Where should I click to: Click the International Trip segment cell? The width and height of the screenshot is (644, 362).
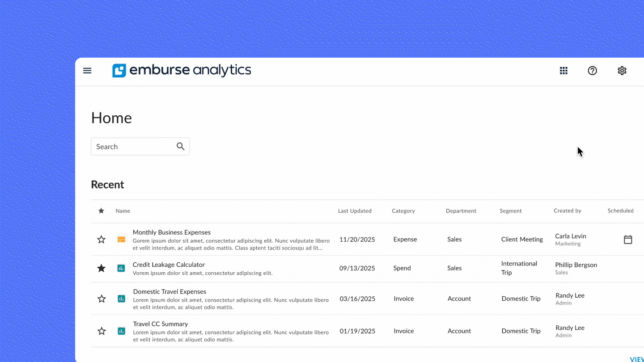coord(519,268)
